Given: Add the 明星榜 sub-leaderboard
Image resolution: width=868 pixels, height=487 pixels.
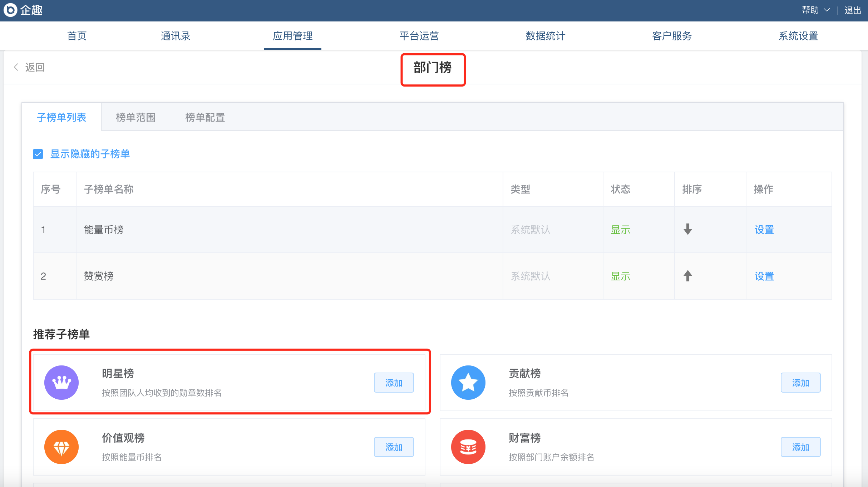Looking at the screenshot, I should coord(394,383).
